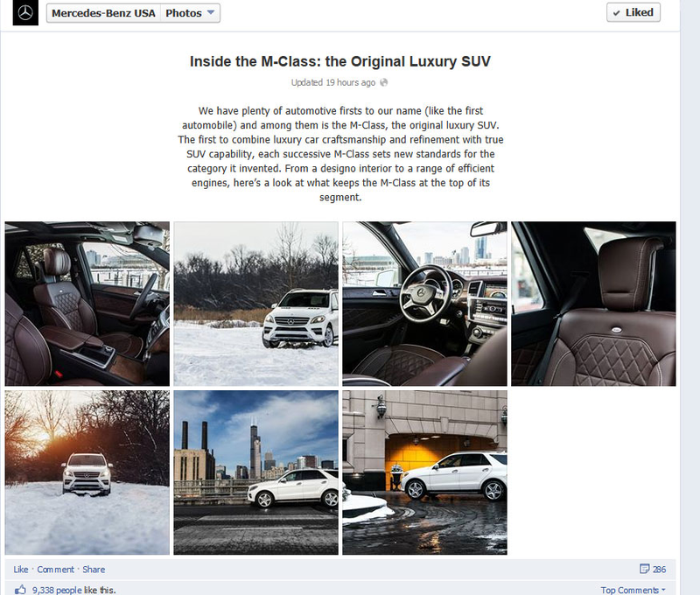The width and height of the screenshot is (700, 595).
Task: Click the public globe privacy icon
Action: [383, 82]
